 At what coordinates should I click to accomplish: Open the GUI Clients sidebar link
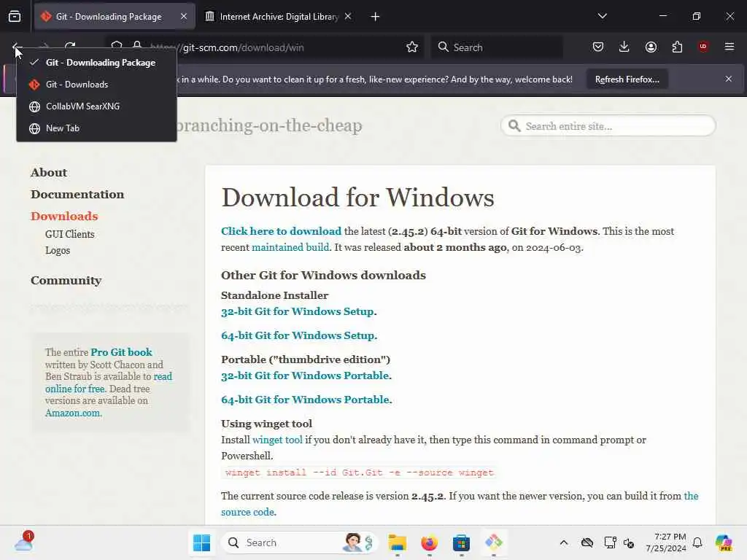click(69, 234)
